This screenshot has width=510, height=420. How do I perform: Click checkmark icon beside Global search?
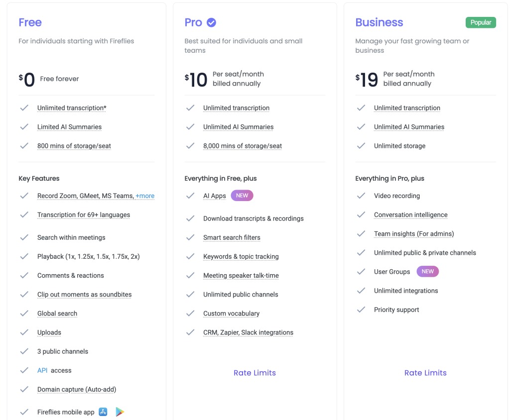24,314
